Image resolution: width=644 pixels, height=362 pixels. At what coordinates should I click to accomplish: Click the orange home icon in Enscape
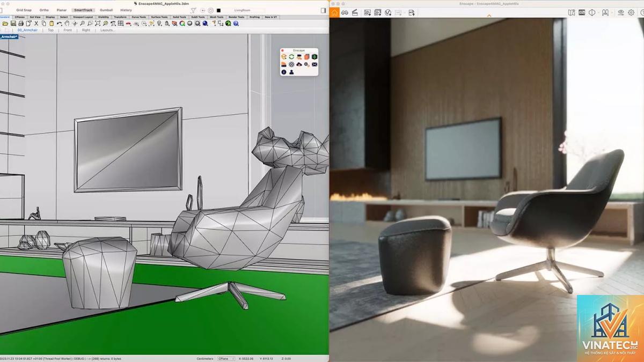click(334, 12)
